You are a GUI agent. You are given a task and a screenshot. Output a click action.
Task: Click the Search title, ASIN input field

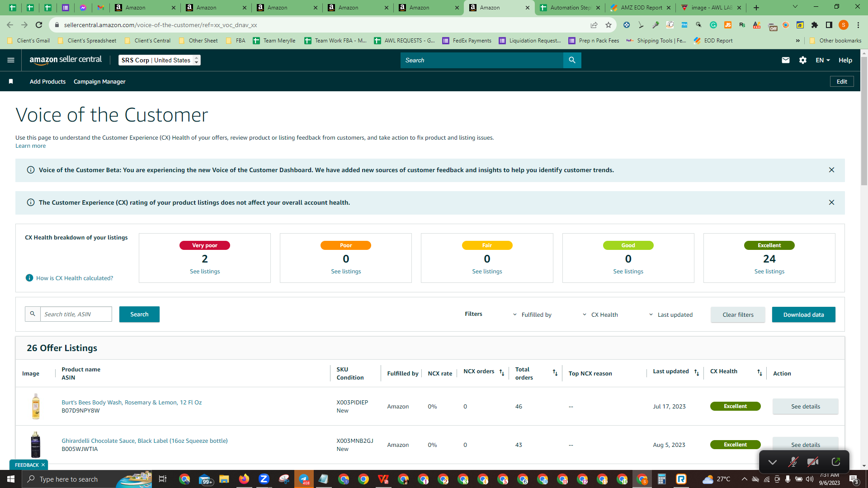[76, 314]
